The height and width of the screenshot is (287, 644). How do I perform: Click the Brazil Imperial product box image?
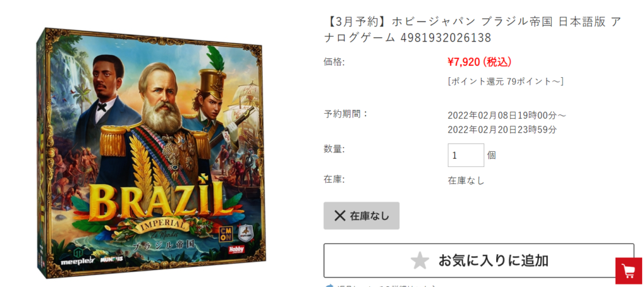(149, 153)
